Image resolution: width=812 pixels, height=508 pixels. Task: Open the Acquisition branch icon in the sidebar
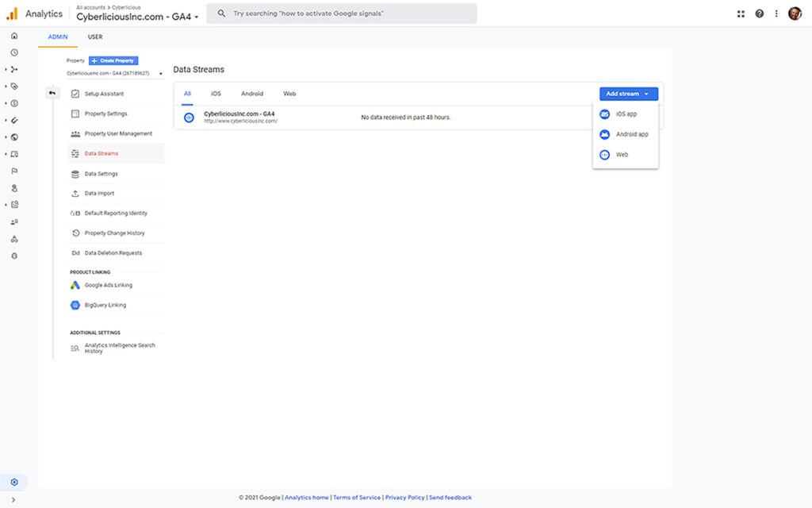(14, 70)
